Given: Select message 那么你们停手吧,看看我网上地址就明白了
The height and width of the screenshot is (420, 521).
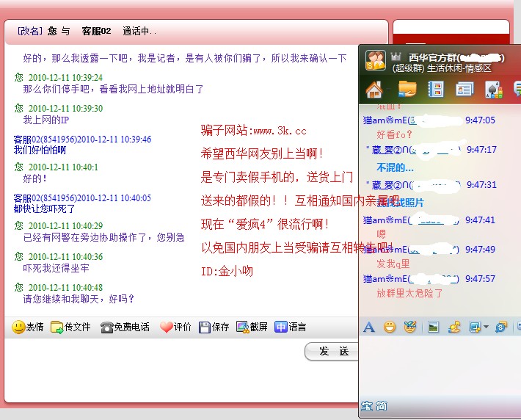Looking at the screenshot, I should tap(113, 89).
